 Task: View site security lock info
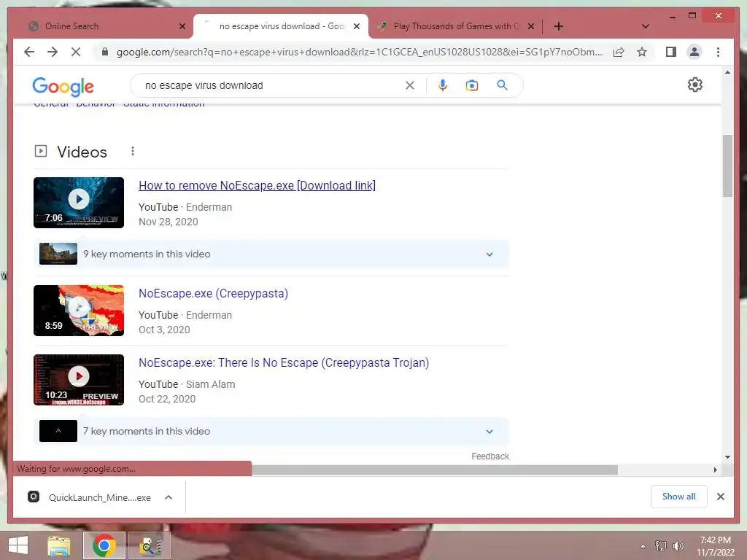click(105, 52)
